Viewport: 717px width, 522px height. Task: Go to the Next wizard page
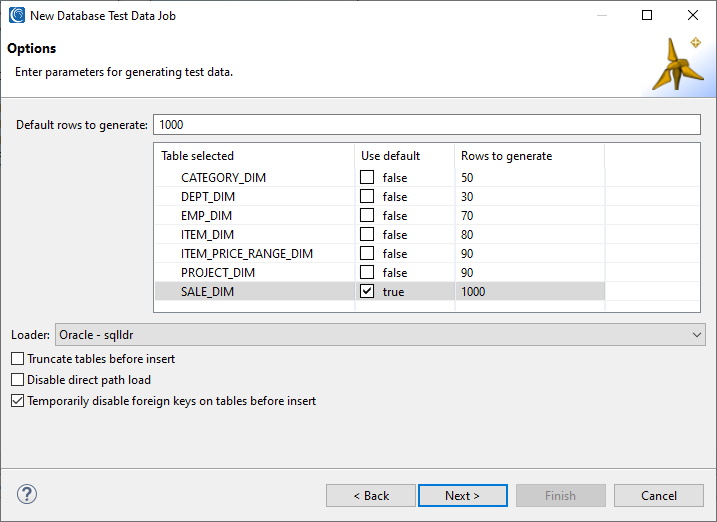[x=463, y=495]
